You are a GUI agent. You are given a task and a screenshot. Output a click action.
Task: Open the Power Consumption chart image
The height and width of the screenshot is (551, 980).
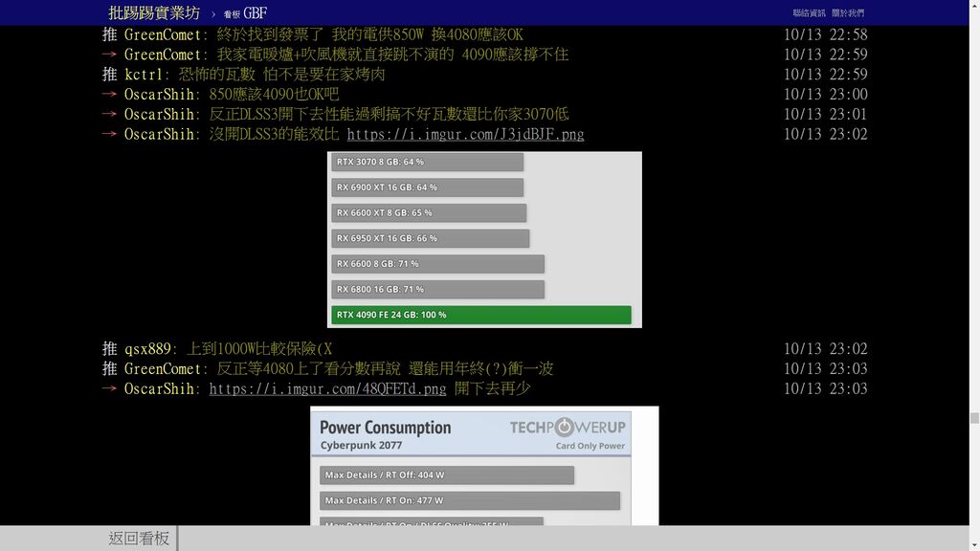(x=484, y=466)
